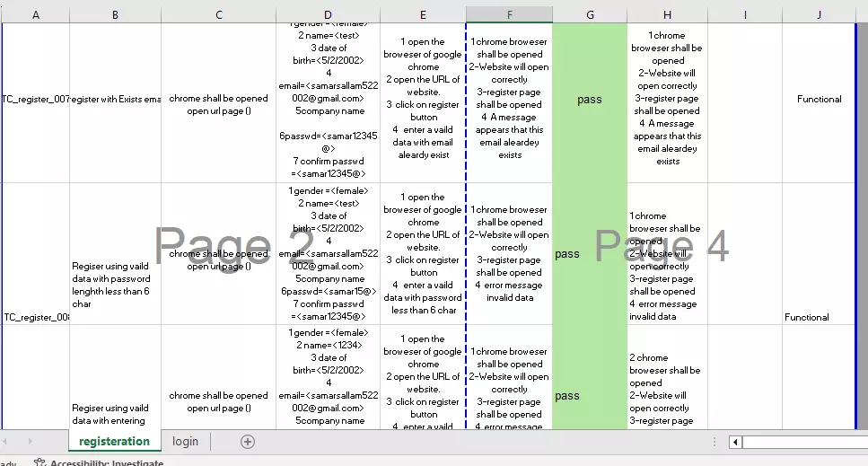Select steps cell 'email aleardy exist'
The height and width of the screenshot is (466, 868).
coord(423,103)
